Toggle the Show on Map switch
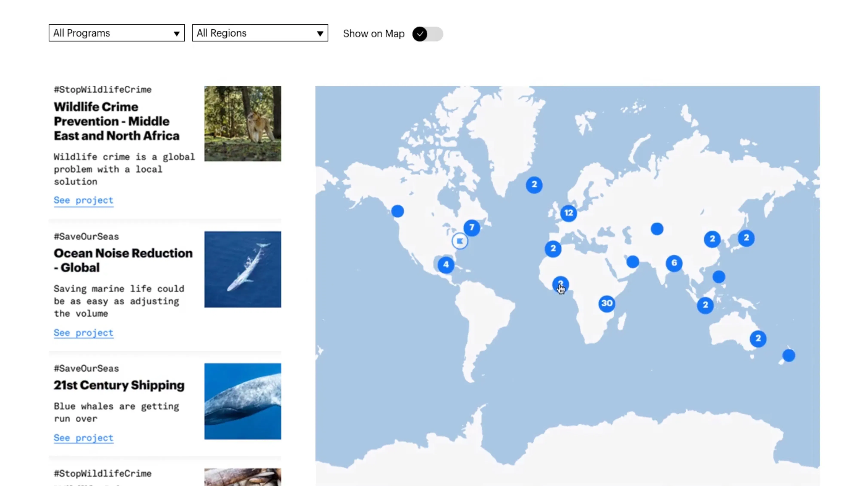The image size is (868, 486). point(428,34)
